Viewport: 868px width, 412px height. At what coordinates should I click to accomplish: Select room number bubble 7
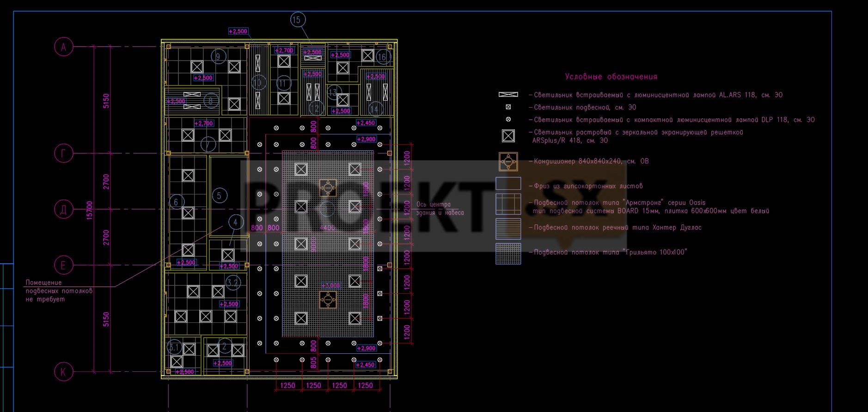click(208, 144)
